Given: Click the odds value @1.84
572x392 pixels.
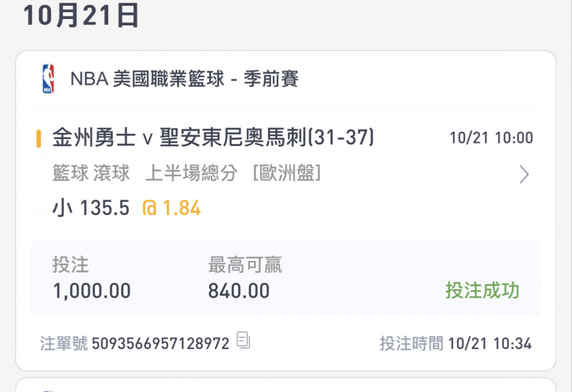Looking at the screenshot, I should coord(171,208).
